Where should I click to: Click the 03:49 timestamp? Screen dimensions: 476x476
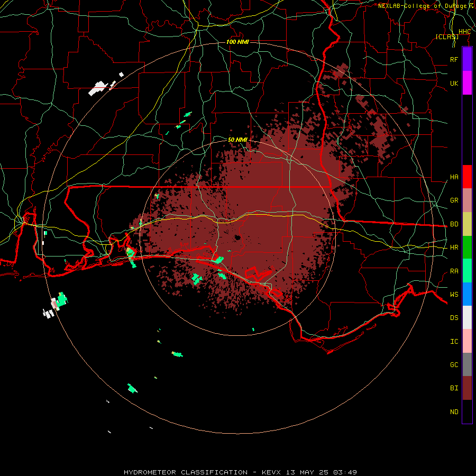(x=345, y=472)
